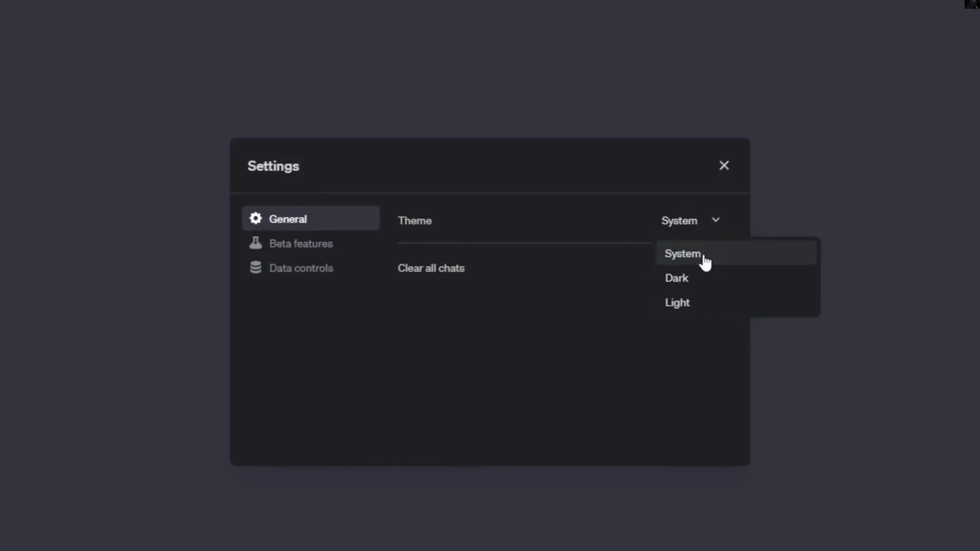Close the Settings dialog with the X
The image size is (980, 551).
pyautogui.click(x=724, y=165)
